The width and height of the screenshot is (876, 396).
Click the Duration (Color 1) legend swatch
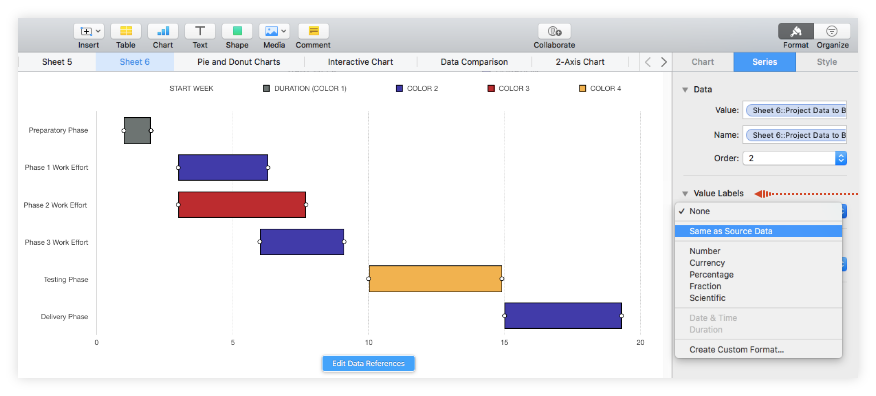[x=266, y=89]
